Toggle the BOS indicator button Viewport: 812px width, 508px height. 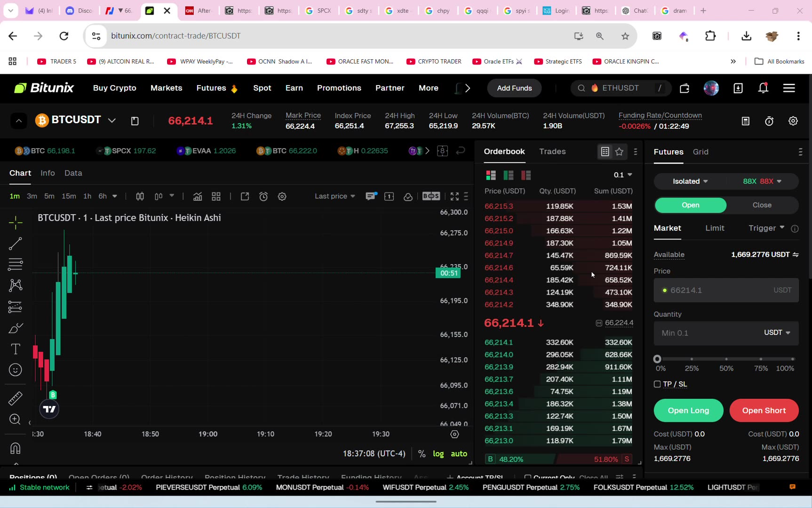pyautogui.click(x=431, y=196)
